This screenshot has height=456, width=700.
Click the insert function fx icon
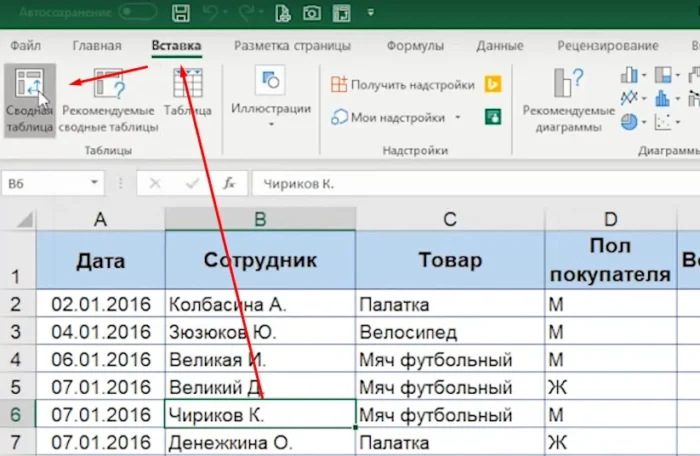tap(229, 184)
